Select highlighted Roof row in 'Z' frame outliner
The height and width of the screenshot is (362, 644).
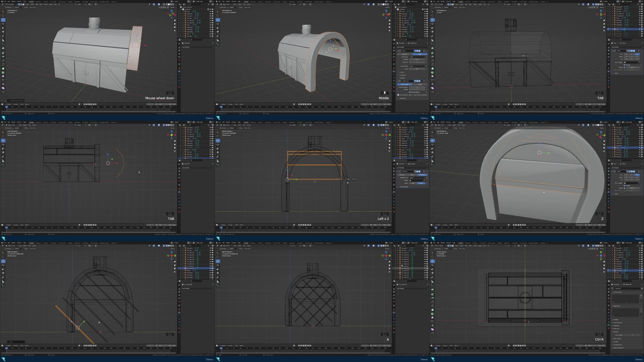[x=626, y=148]
